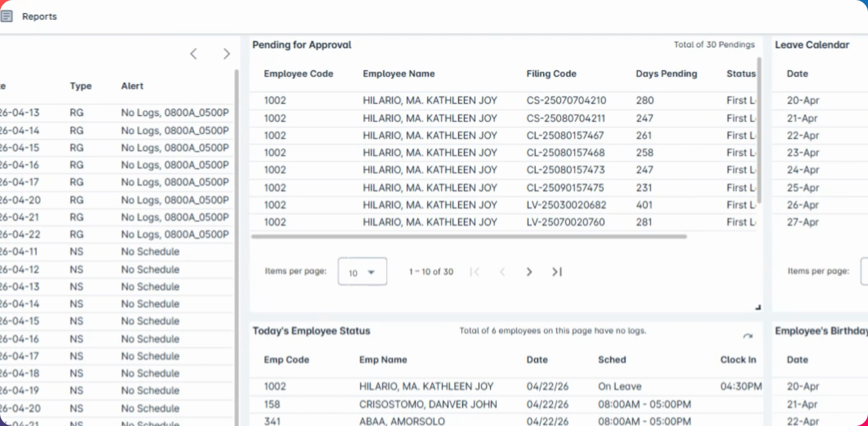Click the 04-19 NS 'No Schedule' alert
Viewport: 868px width, 426px height.
[150, 390]
